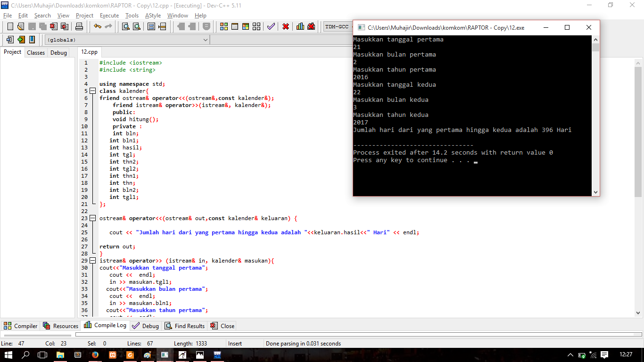The image size is (644, 362).
Task: Click the Goto function toolbar icon
Action: coord(151,26)
